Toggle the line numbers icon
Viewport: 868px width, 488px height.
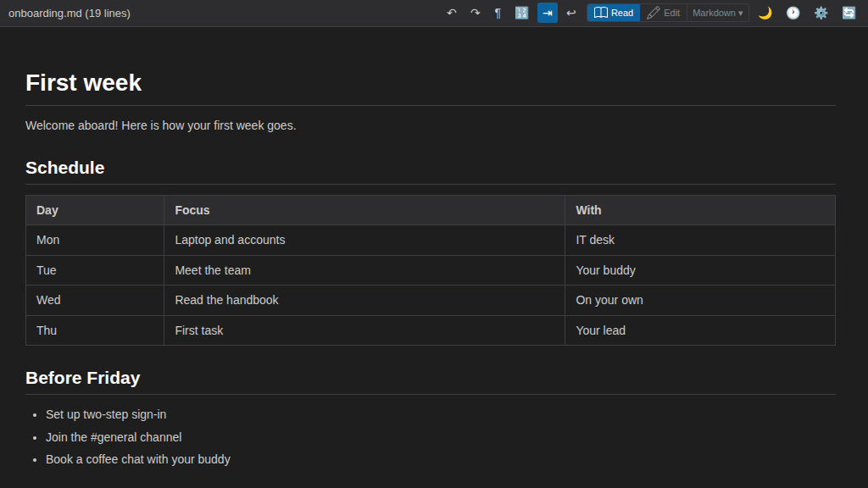tap(521, 13)
